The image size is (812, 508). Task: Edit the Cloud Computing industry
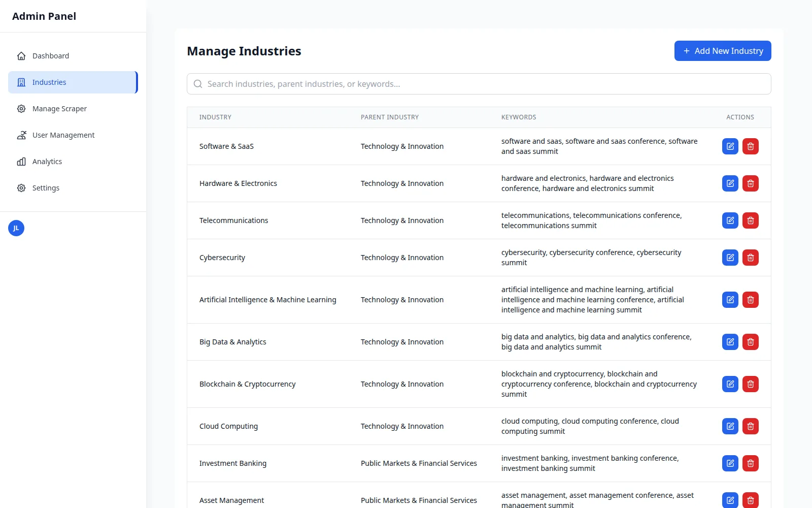click(730, 426)
